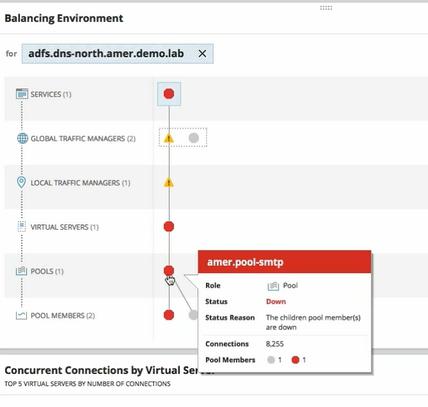Viewport: 428px width, 407px height.
Task: Click the Pools row icon
Action: coord(21,271)
